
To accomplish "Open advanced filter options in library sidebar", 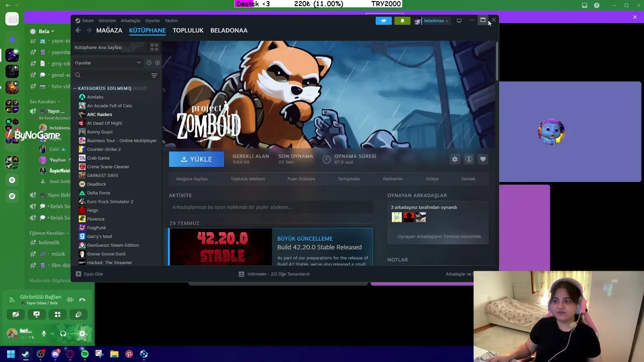I will pyautogui.click(x=154, y=75).
